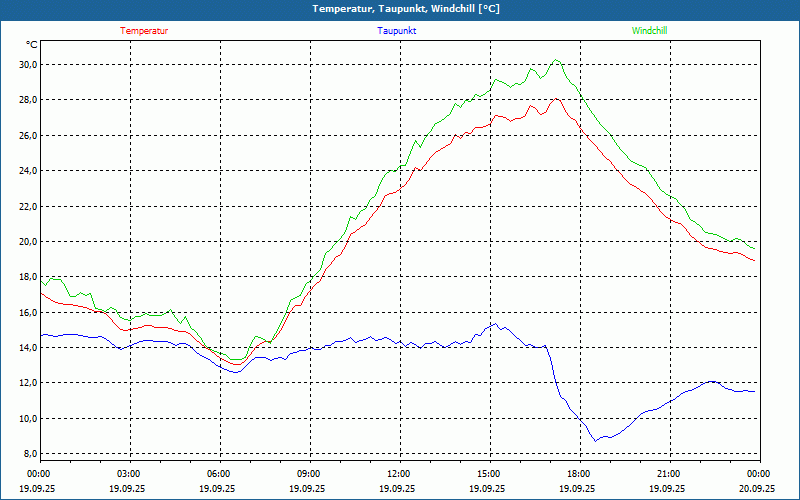800x500 pixels.
Task: Select the 21:00 time axis label
Action: (669, 474)
